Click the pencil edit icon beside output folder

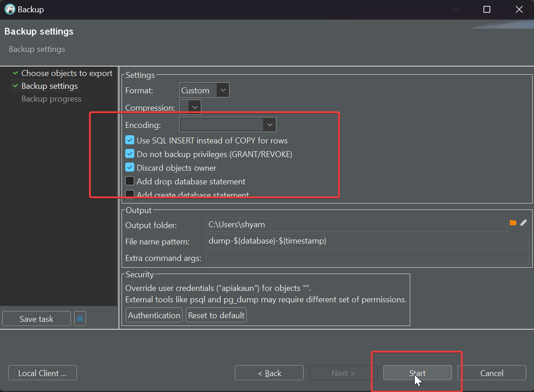(524, 223)
